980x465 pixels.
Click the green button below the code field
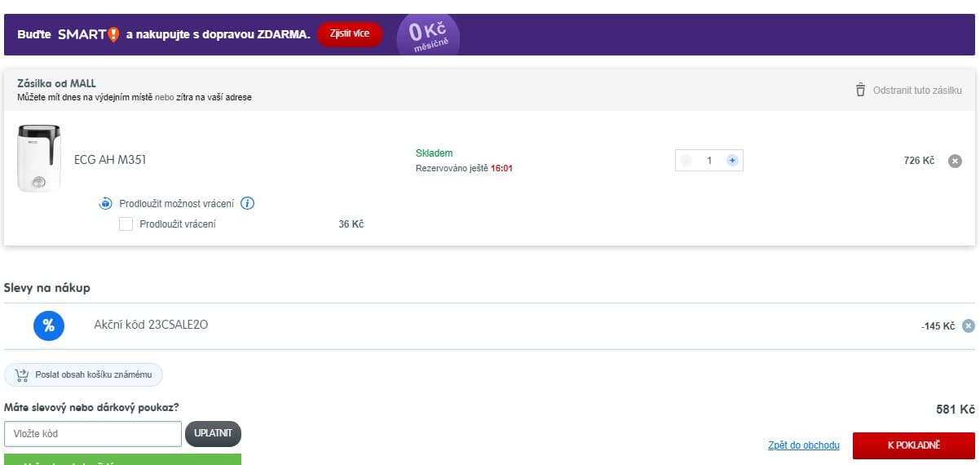click(122, 459)
